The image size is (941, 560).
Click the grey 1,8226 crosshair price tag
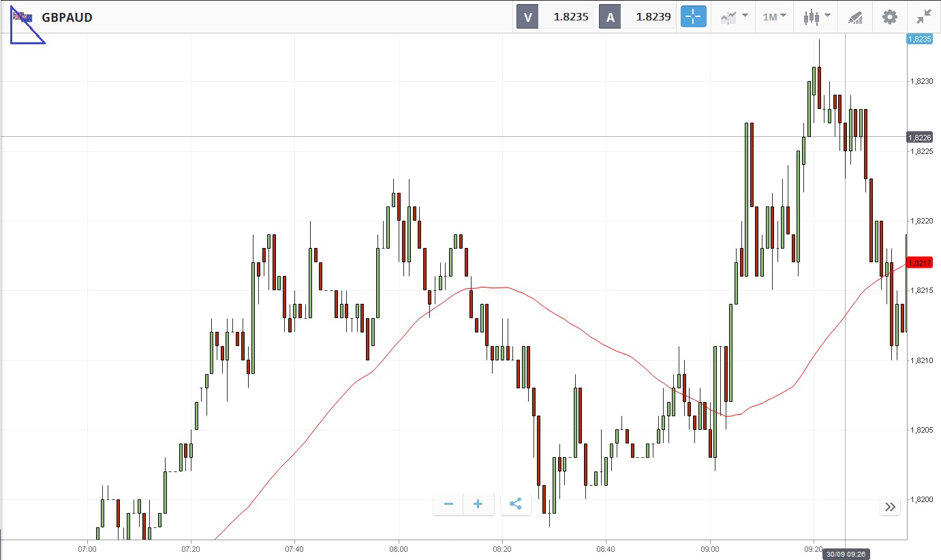point(920,137)
